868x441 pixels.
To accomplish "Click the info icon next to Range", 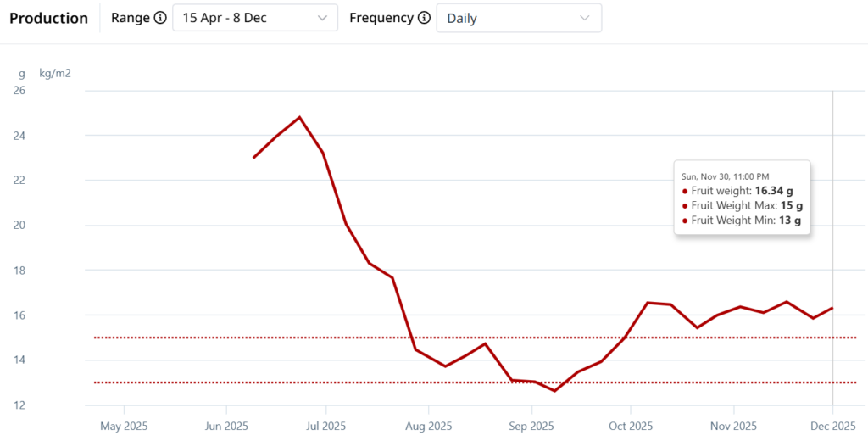I will (160, 18).
